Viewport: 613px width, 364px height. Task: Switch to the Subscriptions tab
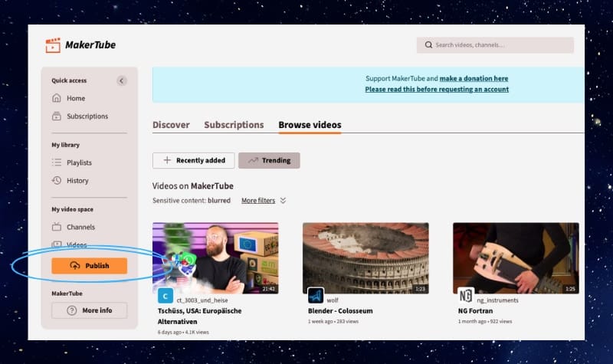click(x=234, y=125)
